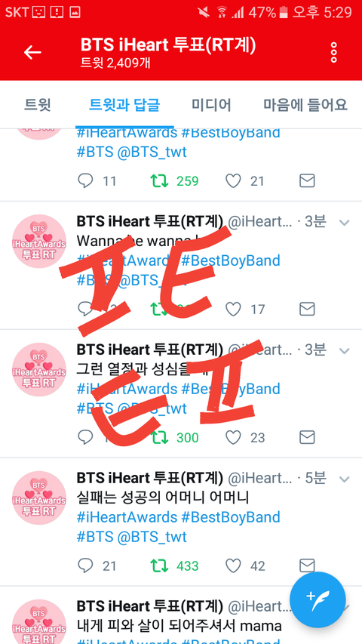The image size is (362, 644).
Task: Reply to tweet with 21 comments
Action: (x=85, y=566)
